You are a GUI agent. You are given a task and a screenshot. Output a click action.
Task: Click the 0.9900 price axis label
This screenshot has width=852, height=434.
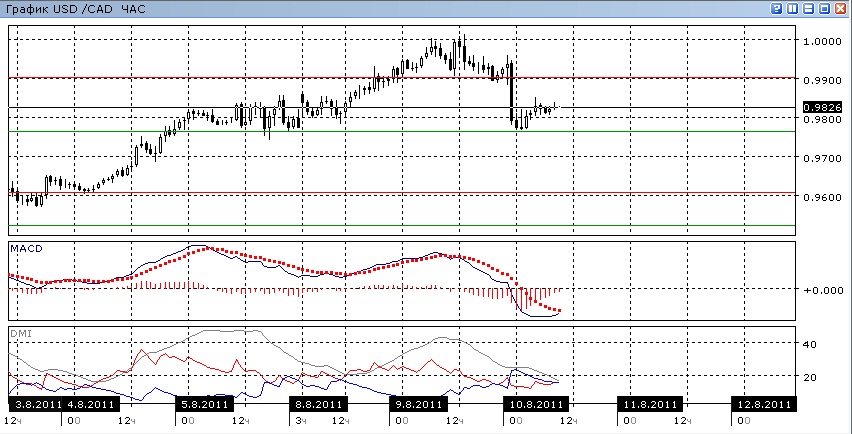coord(823,80)
